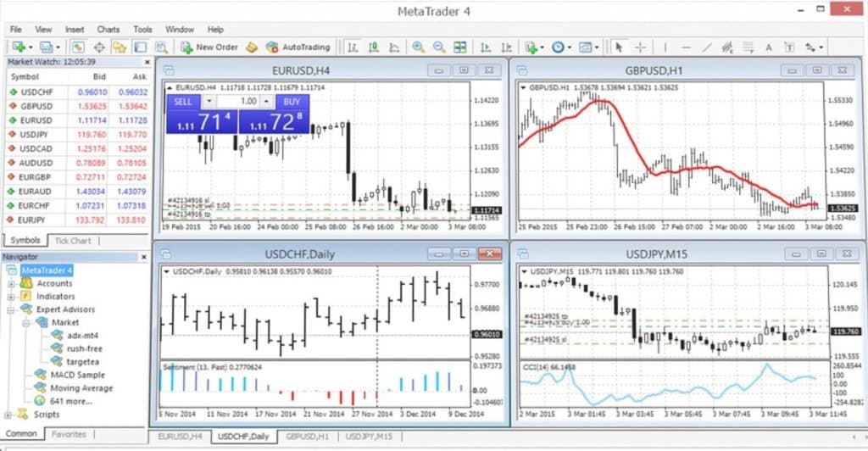Click the 1.11 72 buy price panel

[x=274, y=122]
